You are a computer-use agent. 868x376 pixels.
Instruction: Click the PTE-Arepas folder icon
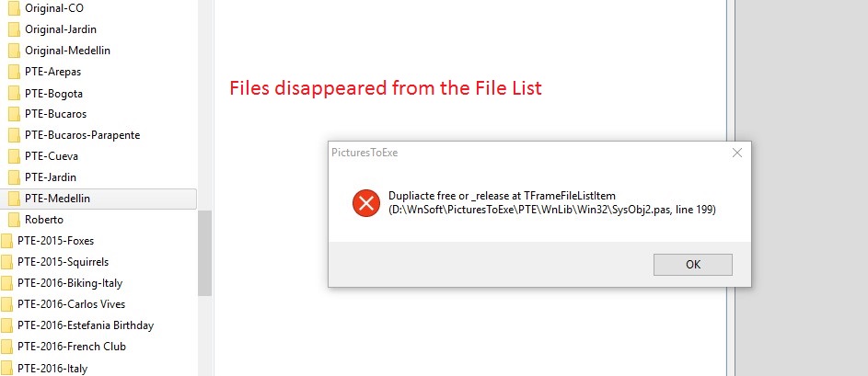click(14, 72)
